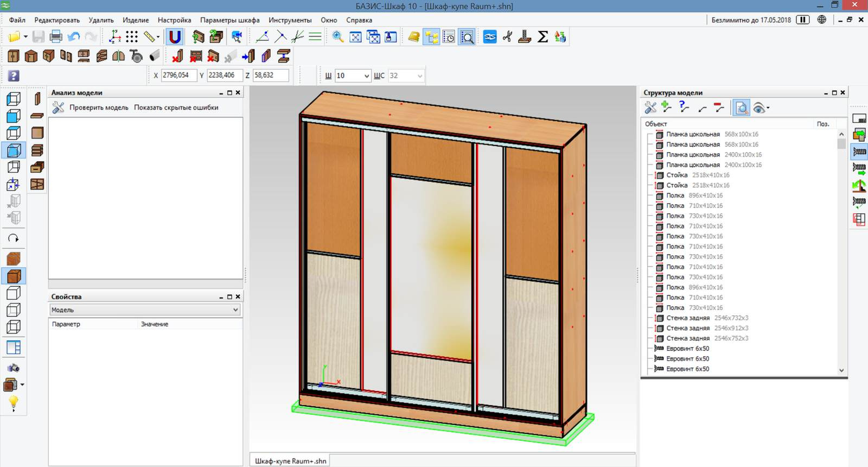868x467 pixels.
Task: Open the folder icon dropdown arrow
Action: point(25,37)
